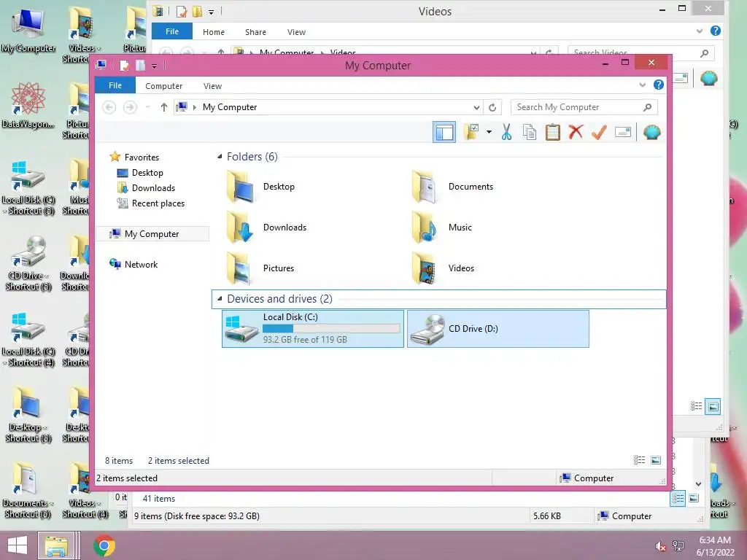747x560 pixels.
Task: Click the folder options toolbar icon
Action: click(471, 132)
